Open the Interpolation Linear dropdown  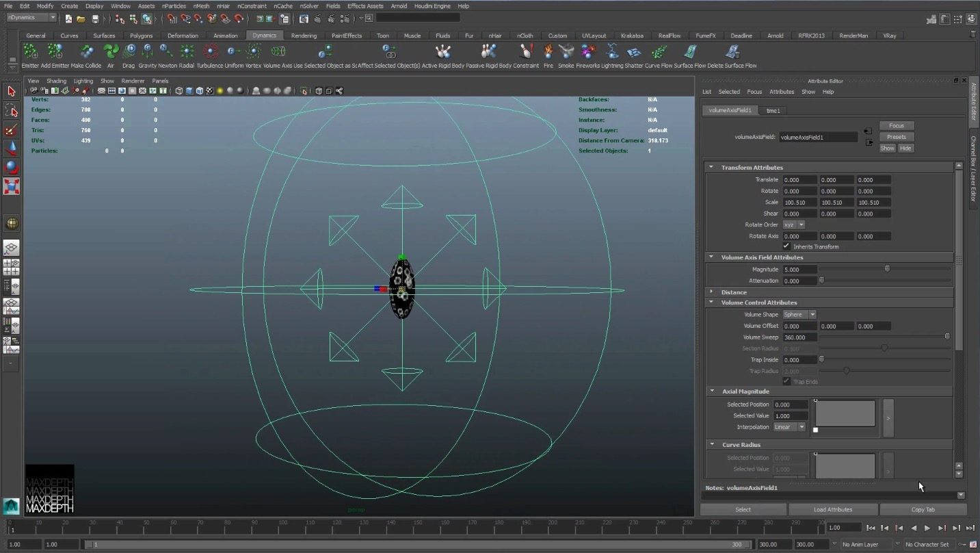click(x=789, y=427)
